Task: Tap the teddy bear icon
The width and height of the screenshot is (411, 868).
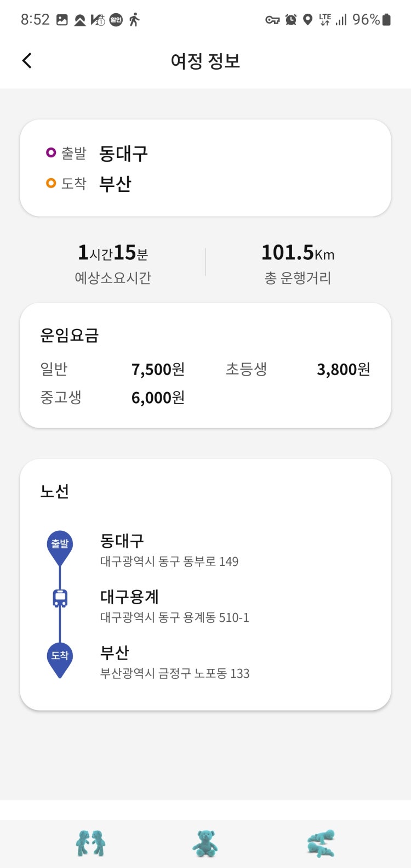Action: point(206,843)
